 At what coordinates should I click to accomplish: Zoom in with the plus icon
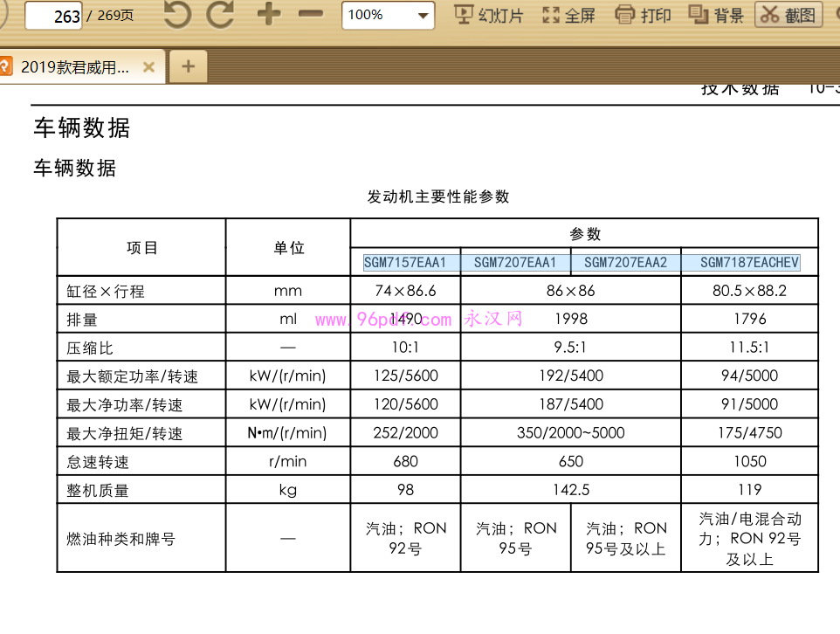click(269, 15)
